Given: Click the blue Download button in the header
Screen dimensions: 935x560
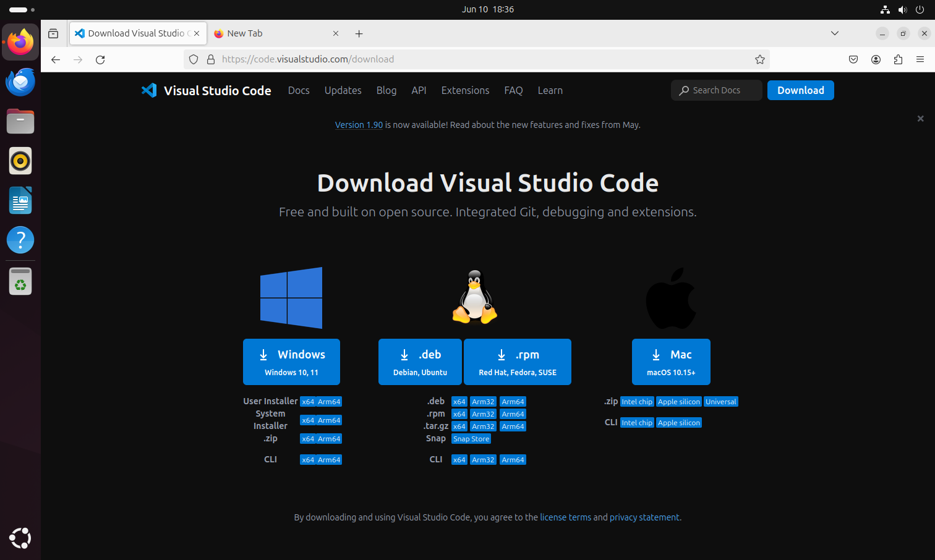Looking at the screenshot, I should [800, 90].
